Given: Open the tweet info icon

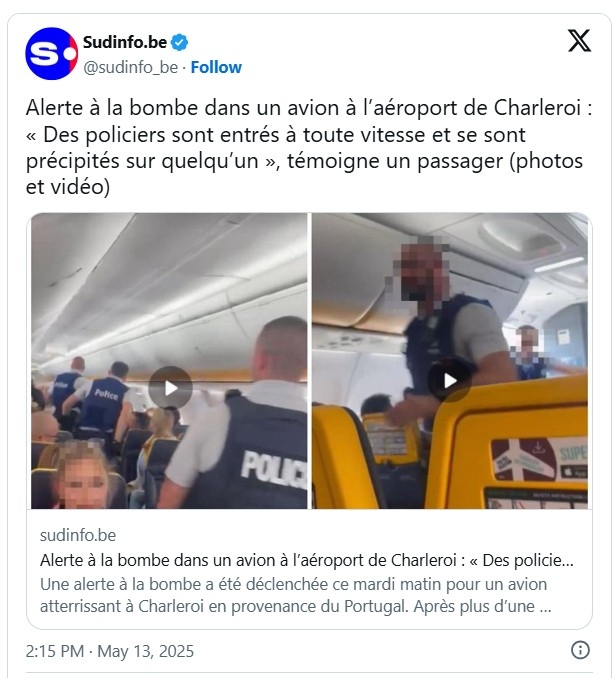Looking at the screenshot, I should [580, 650].
